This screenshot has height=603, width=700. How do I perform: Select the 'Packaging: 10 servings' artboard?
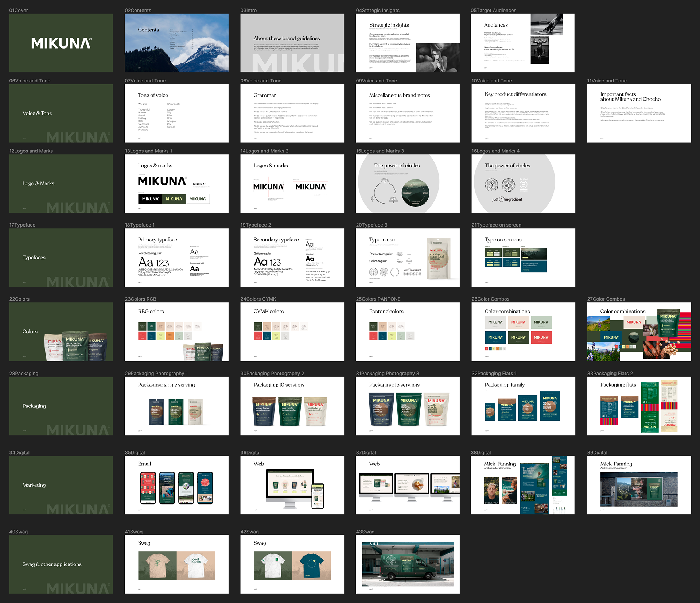(x=292, y=406)
